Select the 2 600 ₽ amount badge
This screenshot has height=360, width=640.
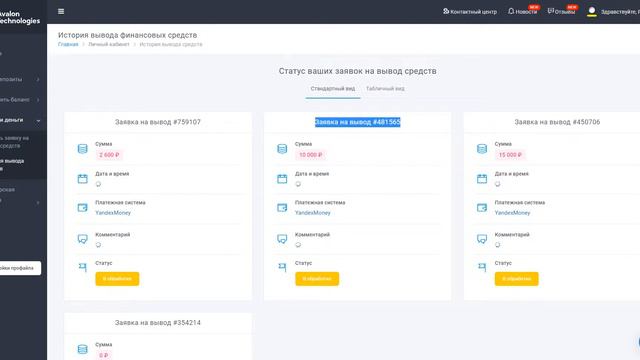[109, 155]
